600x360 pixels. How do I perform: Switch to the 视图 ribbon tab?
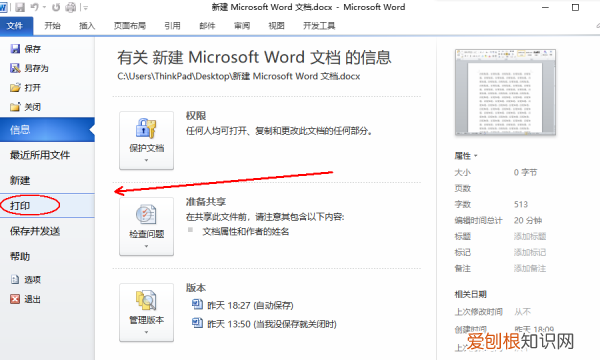(276, 26)
